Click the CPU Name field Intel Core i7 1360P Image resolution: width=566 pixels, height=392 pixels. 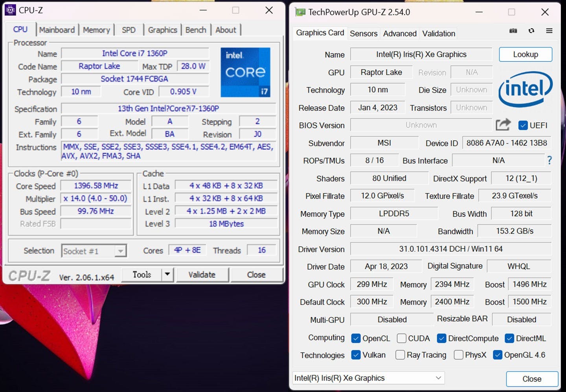coord(135,53)
